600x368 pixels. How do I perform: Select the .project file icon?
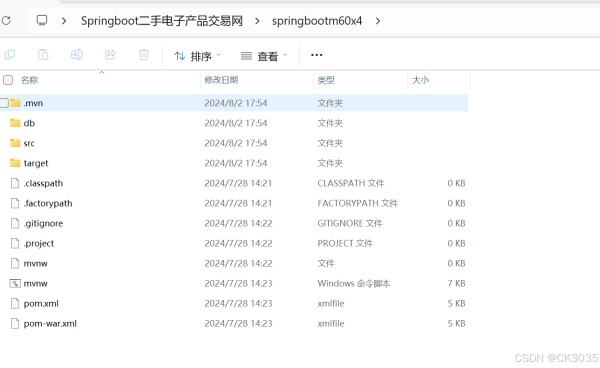(x=15, y=243)
